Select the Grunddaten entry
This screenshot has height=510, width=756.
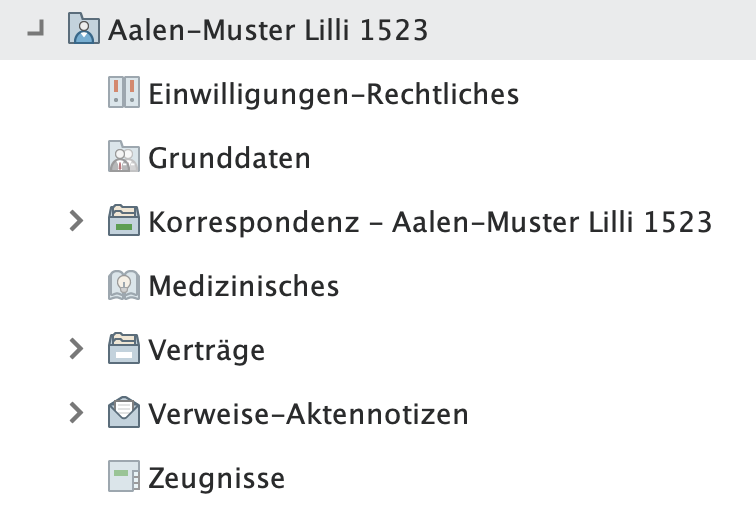point(229,158)
